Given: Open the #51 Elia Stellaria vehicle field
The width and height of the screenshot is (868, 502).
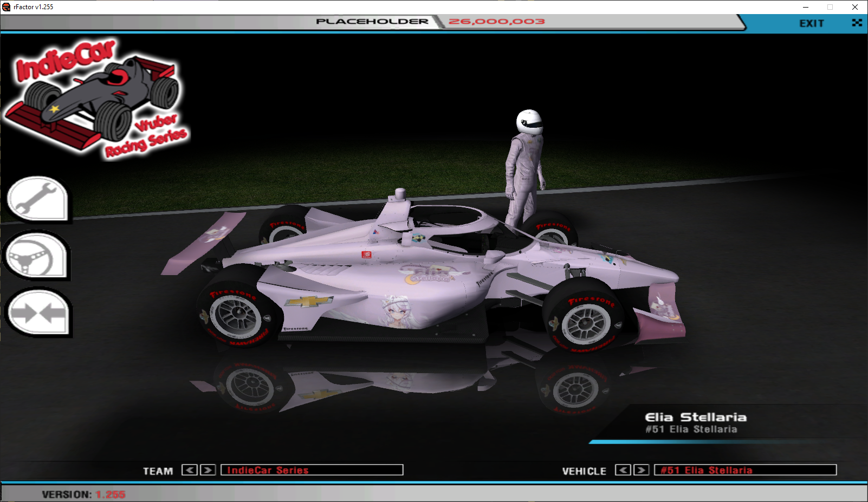Looking at the screenshot, I should tap(745, 470).
